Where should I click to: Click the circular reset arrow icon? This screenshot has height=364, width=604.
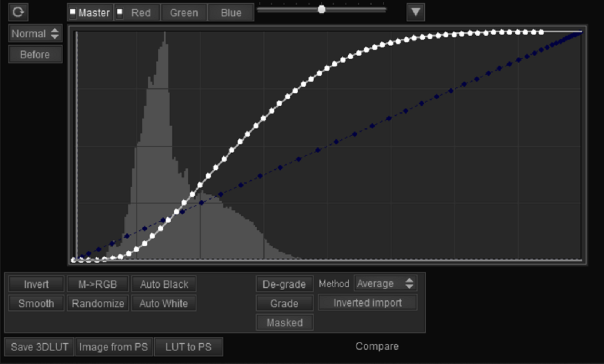[x=18, y=12]
